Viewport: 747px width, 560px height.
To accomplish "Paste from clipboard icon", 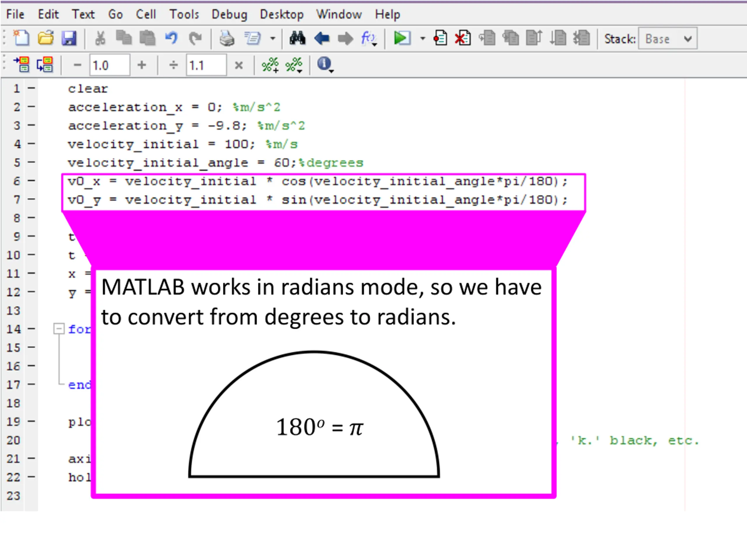I will (147, 38).
